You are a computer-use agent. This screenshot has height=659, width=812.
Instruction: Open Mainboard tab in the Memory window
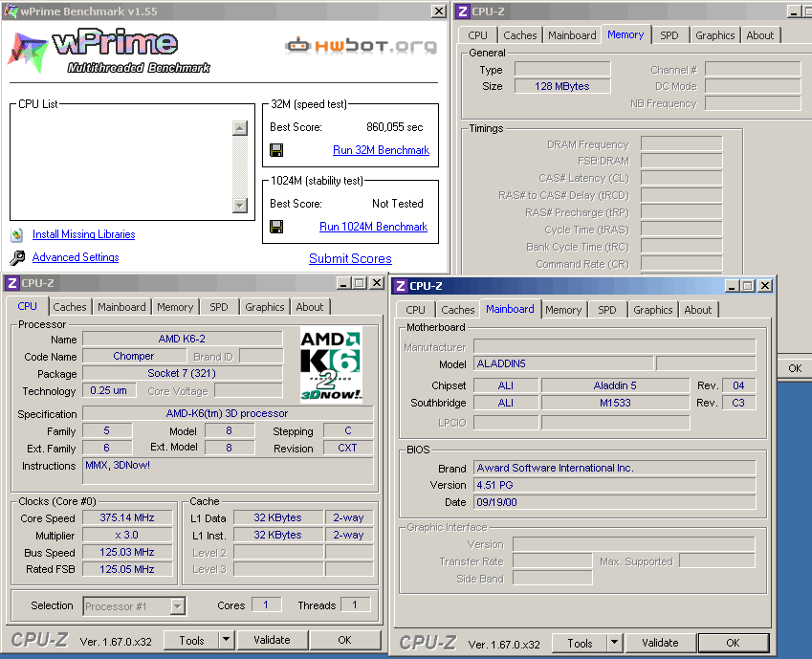(572, 35)
